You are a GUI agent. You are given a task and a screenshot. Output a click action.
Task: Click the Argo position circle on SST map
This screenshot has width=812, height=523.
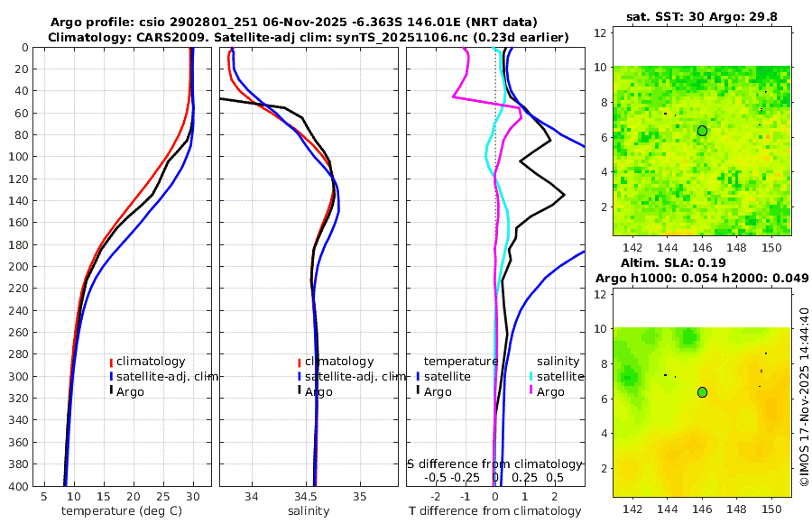click(702, 131)
